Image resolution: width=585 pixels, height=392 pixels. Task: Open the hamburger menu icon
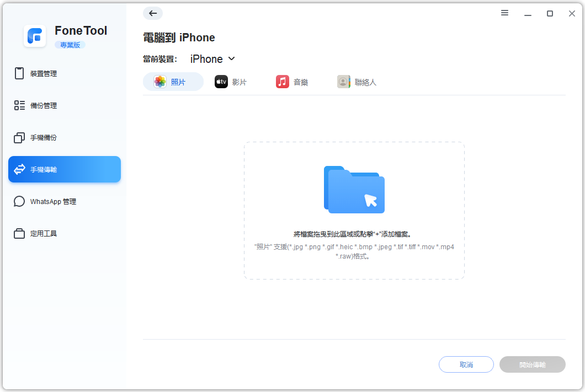click(x=504, y=13)
